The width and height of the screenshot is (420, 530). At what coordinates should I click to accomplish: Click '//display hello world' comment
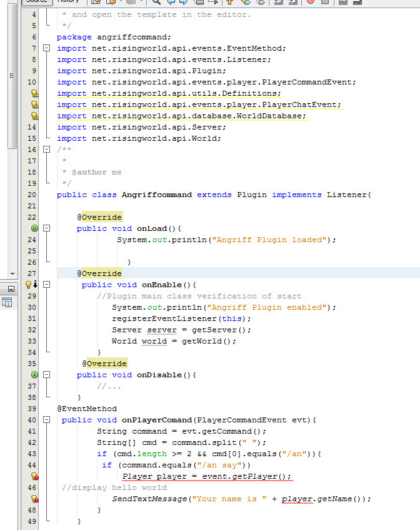pos(114,487)
